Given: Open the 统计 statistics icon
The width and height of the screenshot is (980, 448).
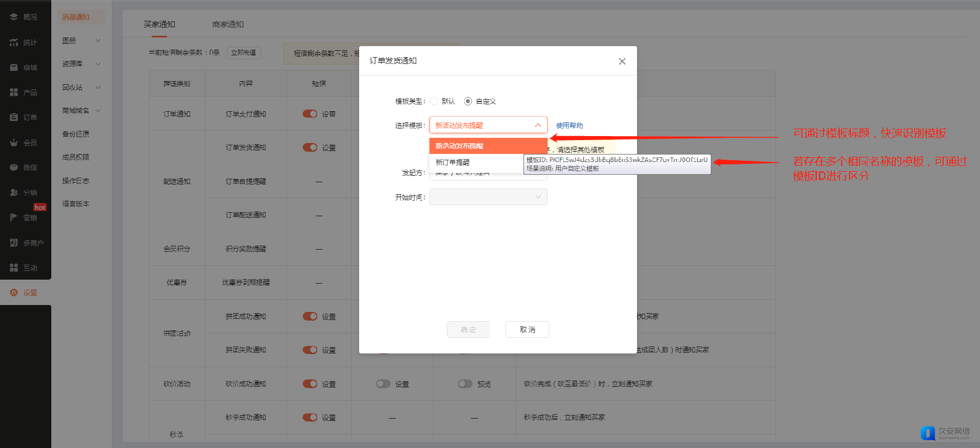Looking at the screenshot, I should point(14,43).
